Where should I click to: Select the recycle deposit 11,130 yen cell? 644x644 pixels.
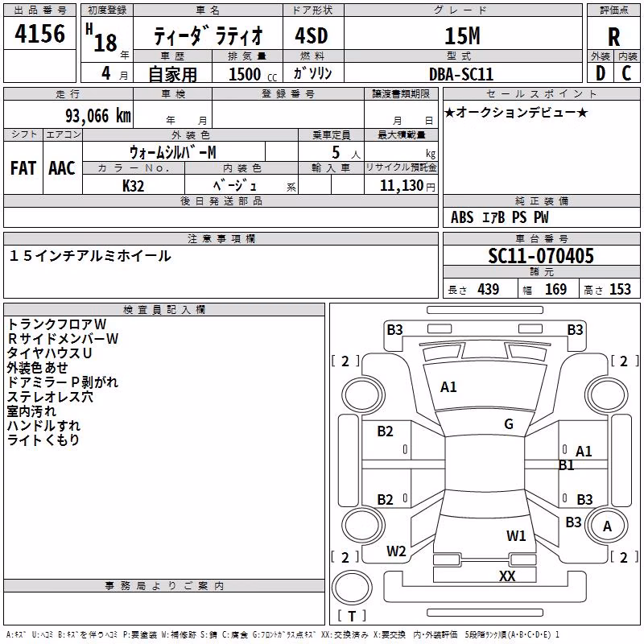[401, 185]
